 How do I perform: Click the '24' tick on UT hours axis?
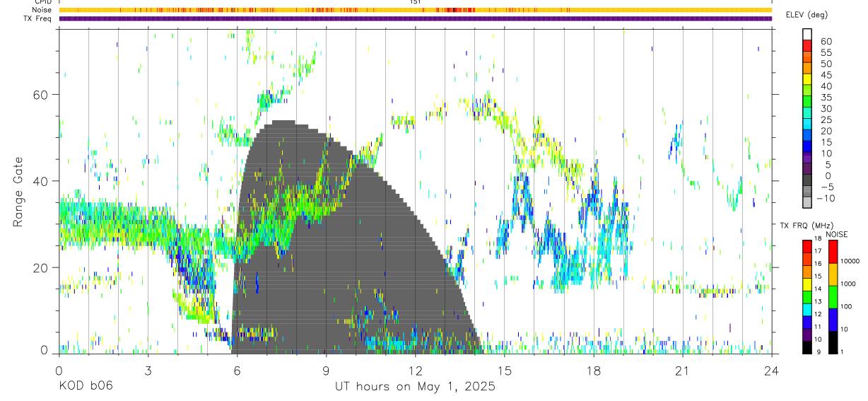click(x=771, y=370)
